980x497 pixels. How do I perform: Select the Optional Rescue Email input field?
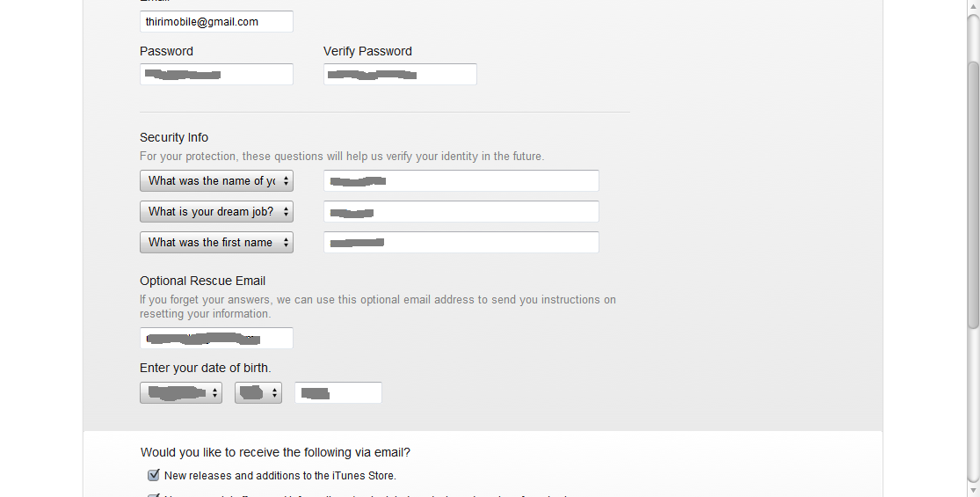[216, 338]
